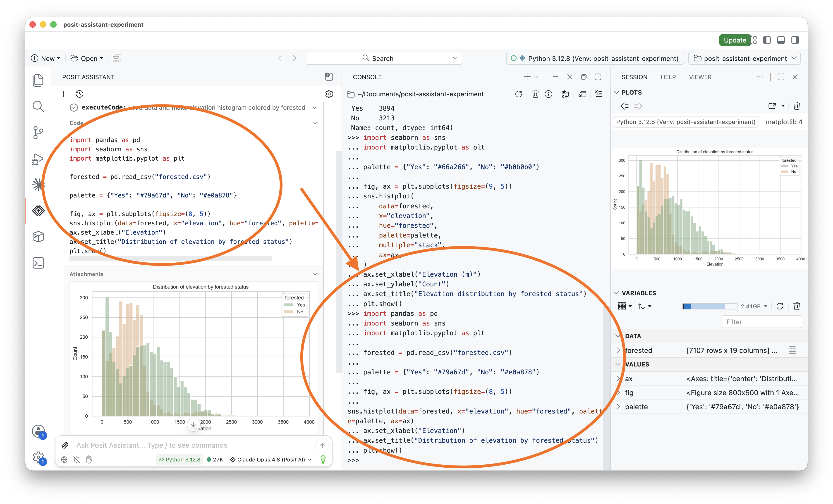Delete all variables with trash icon

797,306
